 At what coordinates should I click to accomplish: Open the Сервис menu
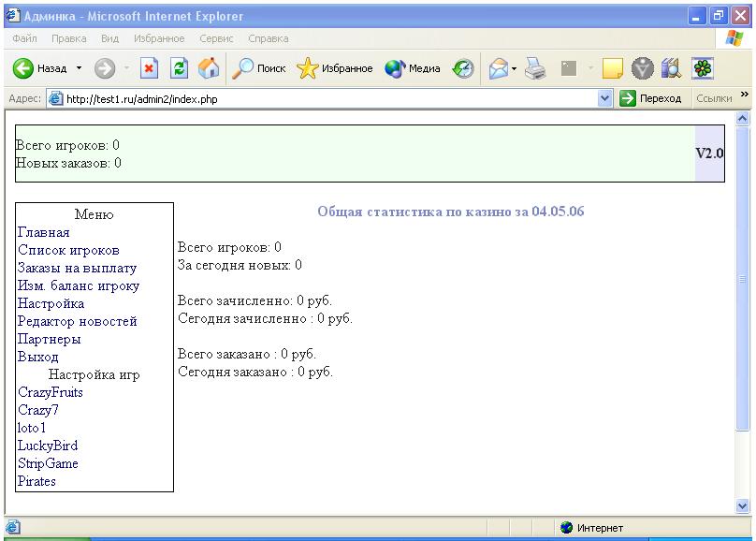[216, 38]
